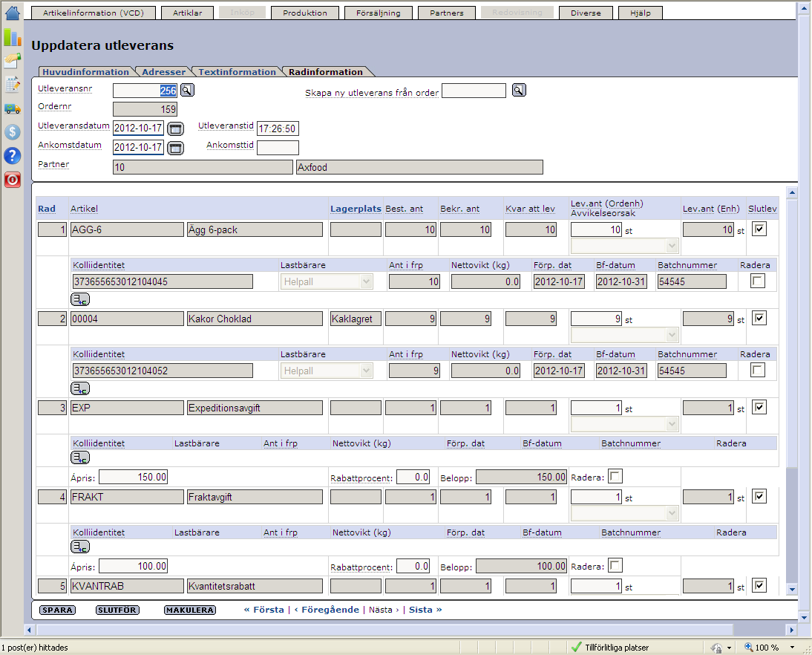Toggle Slutlev checkbox for FRAKT row
The height and width of the screenshot is (655, 812).
tap(759, 496)
